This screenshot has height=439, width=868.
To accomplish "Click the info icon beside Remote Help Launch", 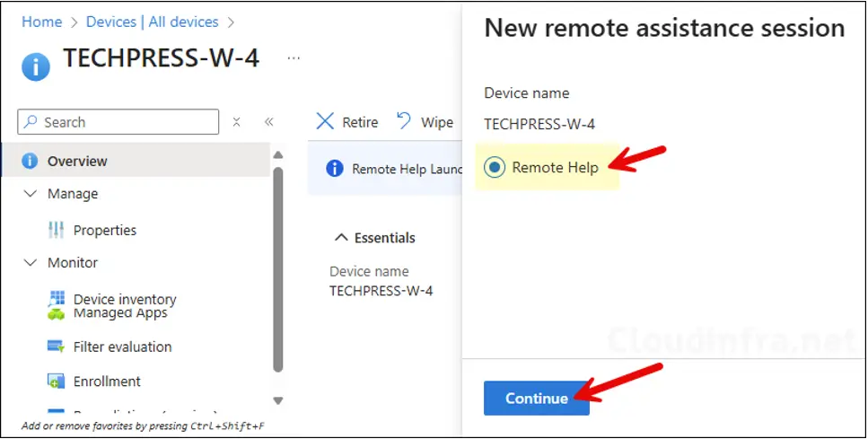I will click(335, 169).
